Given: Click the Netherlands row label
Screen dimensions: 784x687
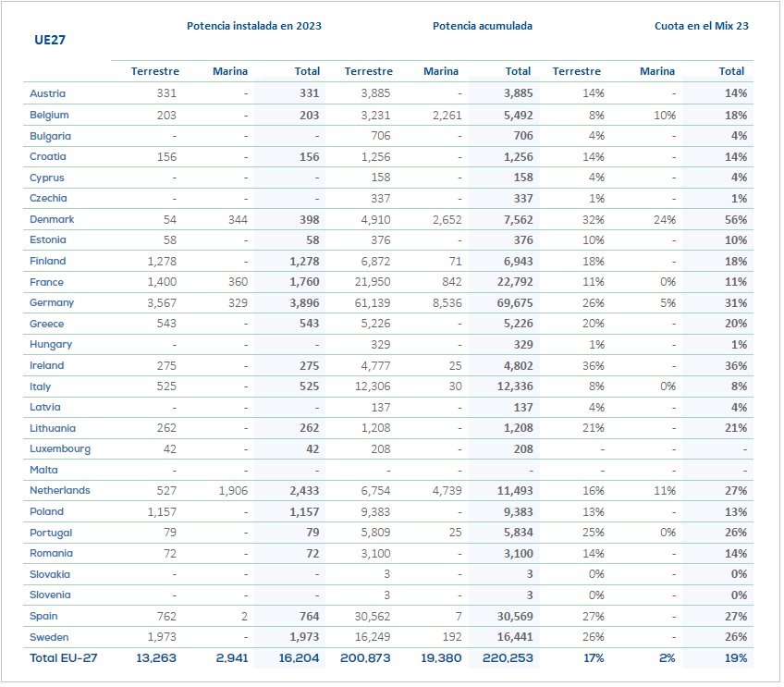Looking at the screenshot, I should pyautogui.click(x=60, y=490).
